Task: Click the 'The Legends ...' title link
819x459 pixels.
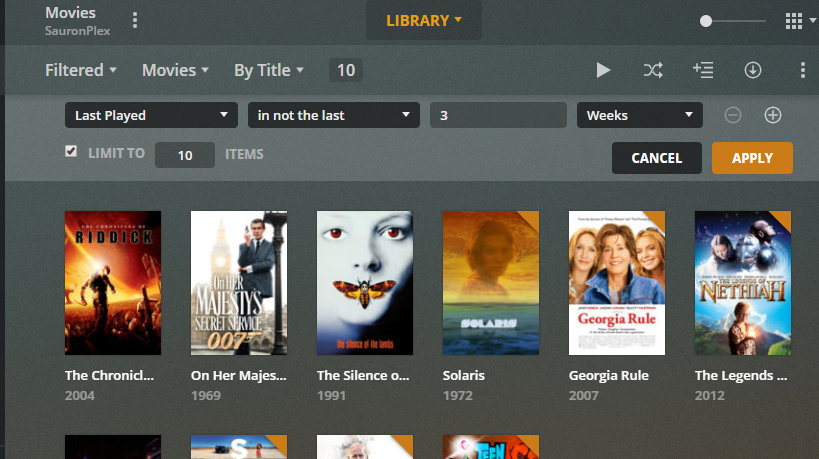Action: click(x=741, y=375)
